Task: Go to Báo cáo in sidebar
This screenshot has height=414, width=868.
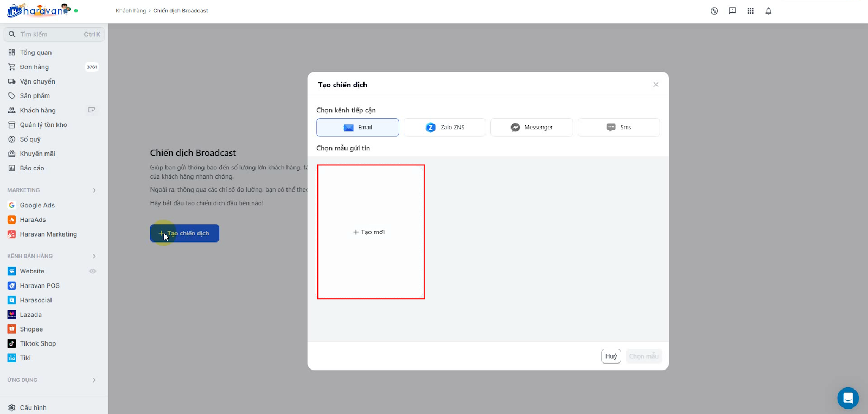Action: coord(32,168)
